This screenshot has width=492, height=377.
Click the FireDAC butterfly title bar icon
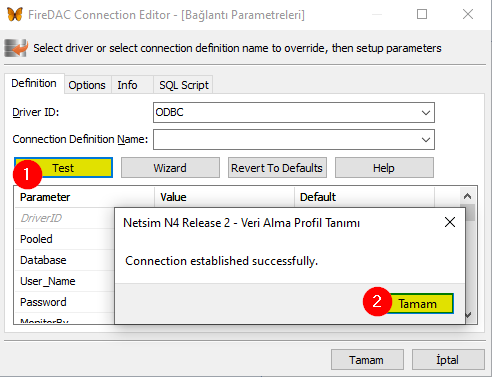coord(15,15)
